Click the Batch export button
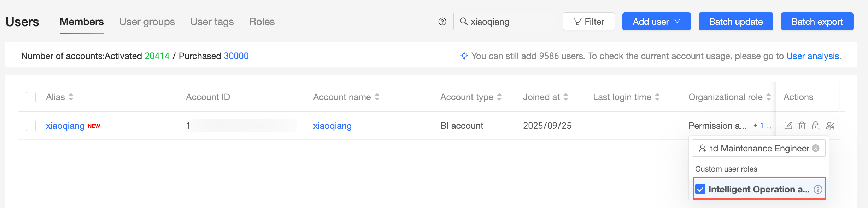This screenshot has height=208, width=868. 817,22
